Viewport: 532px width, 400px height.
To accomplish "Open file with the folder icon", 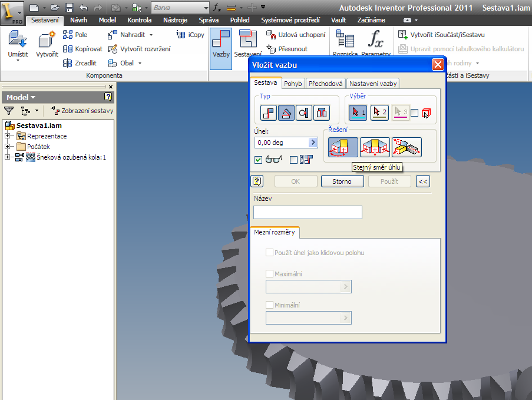I will tap(55, 8).
